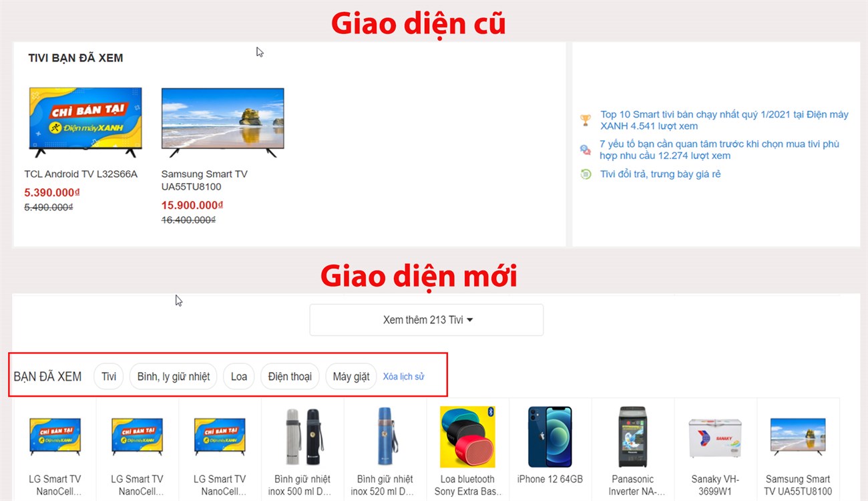Image resolution: width=868 pixels, height=501 pixels.
Task: Select the Điện thoại category chip
Action: pos(290,377)
